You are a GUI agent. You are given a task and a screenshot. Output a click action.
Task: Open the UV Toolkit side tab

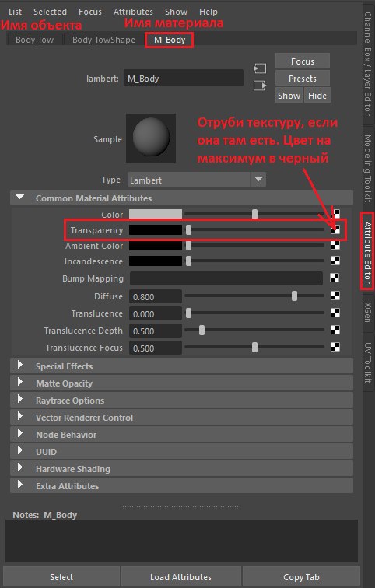pos(368,362)
